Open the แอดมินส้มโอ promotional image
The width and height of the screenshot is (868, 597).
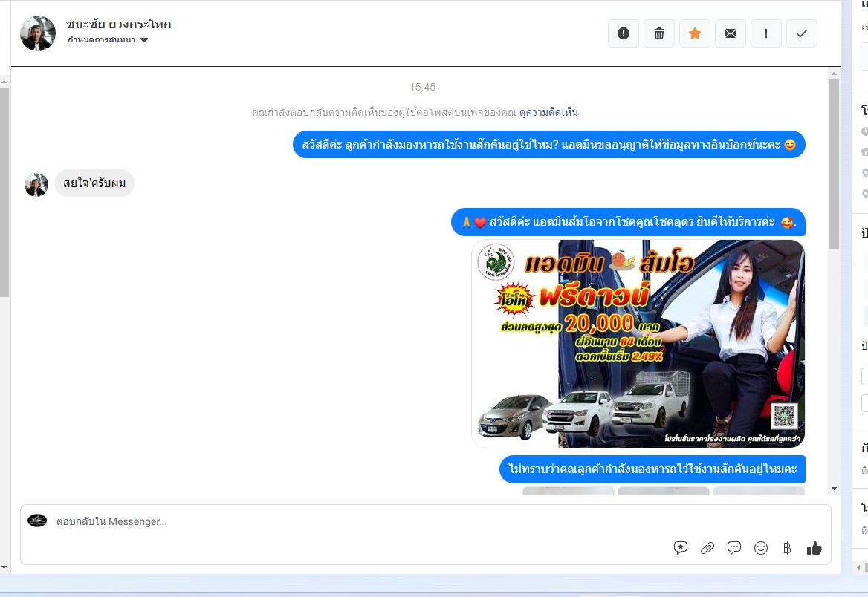click(x=638, y=343)
